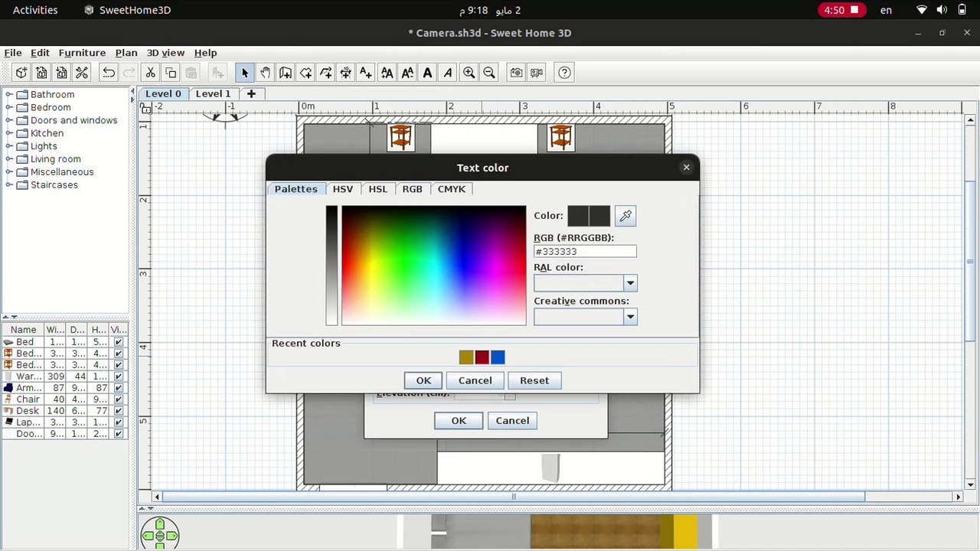
Task: Switch to the CMYK tab
Action: click(451, 189)
